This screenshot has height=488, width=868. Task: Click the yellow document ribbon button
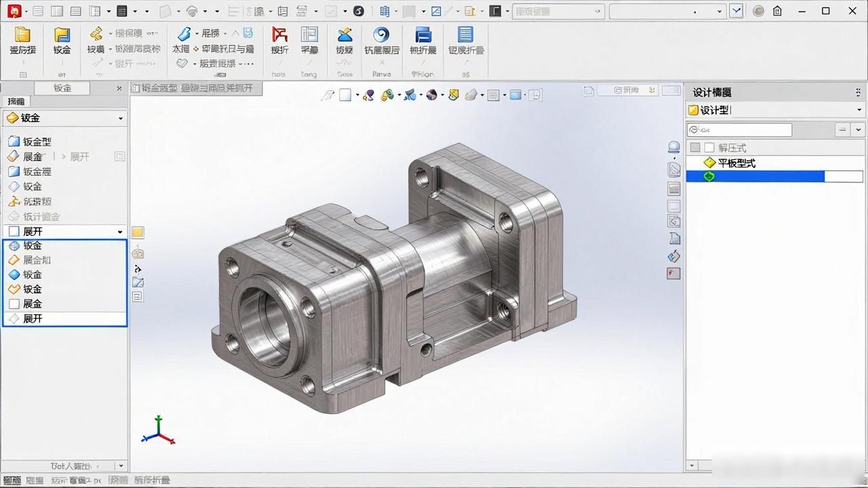22,35
